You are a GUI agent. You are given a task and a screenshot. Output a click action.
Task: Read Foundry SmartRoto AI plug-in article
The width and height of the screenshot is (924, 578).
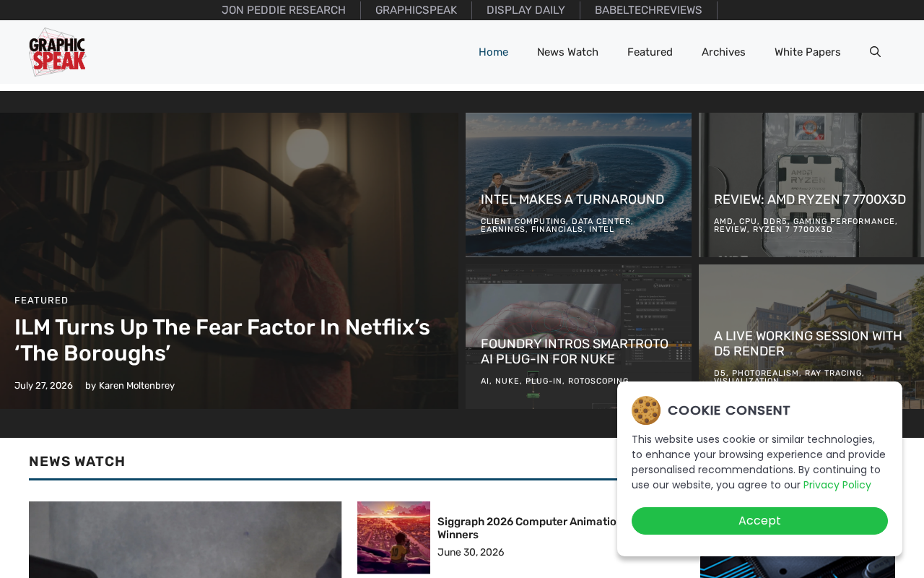[575, 352]
